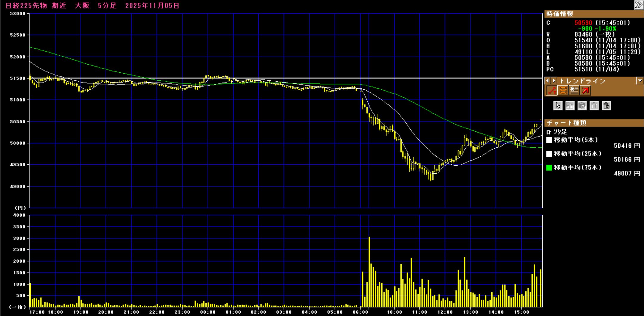The height and width of the screenshot is (316, 644).
Task: Click the white 移動平均(5本) color swatch
Action: pos(549,140)
